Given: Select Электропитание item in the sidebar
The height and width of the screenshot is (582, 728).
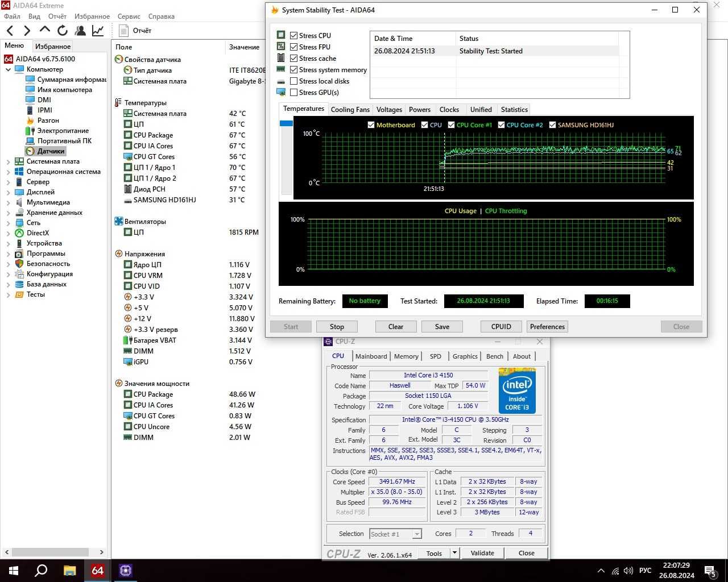Looking at the screenshot, I should (63, 131).
